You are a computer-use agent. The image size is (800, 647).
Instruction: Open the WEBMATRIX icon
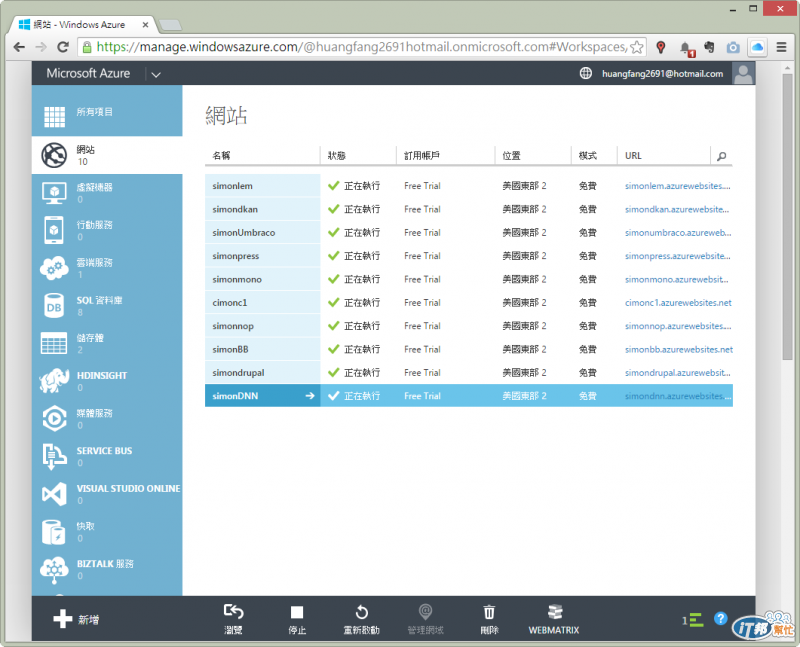click(x=555, y=611)
